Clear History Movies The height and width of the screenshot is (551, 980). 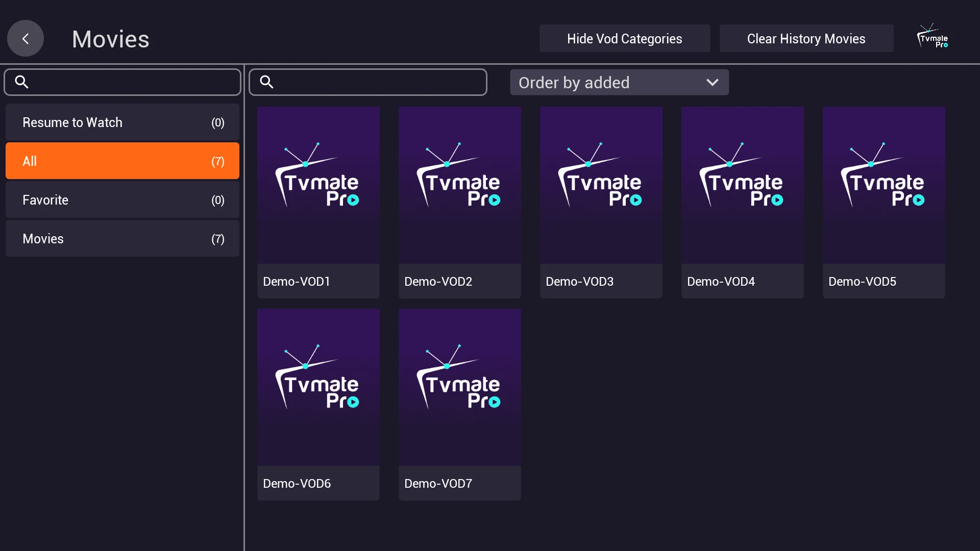tap(806, 38)
